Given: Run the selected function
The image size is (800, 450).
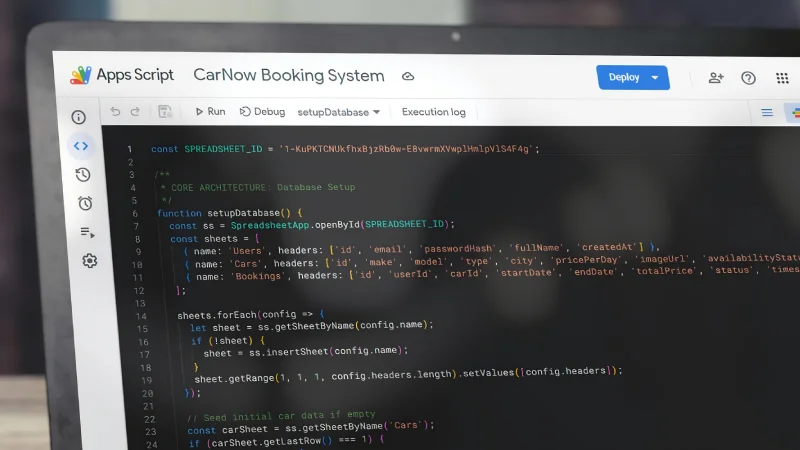Looking at the screenshot, I should coord(210,112).
